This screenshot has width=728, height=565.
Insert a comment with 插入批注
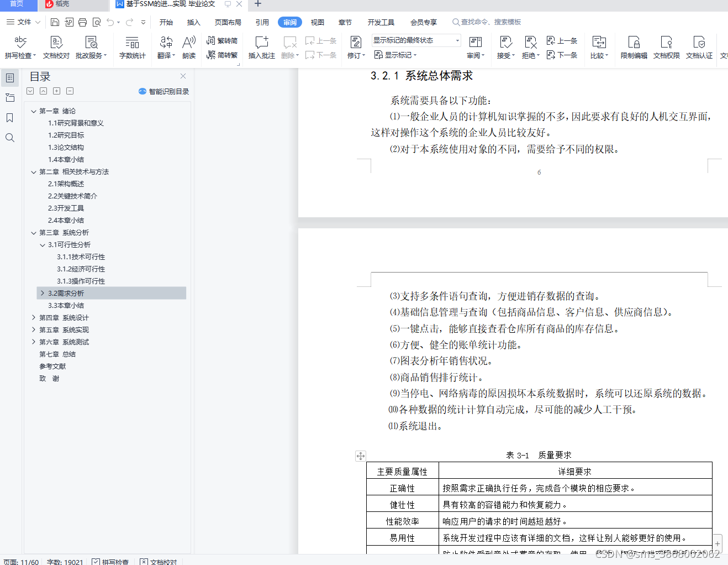(261, 46)
